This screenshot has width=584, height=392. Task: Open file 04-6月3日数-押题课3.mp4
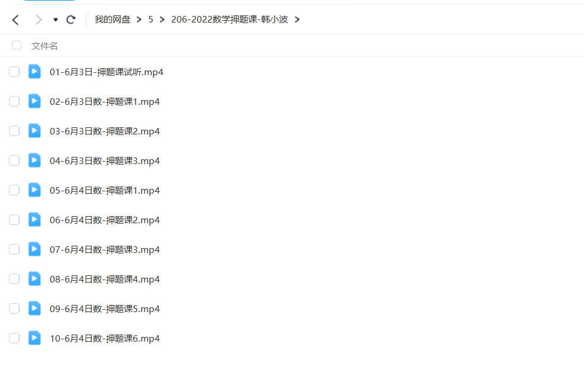click(105, 161)
